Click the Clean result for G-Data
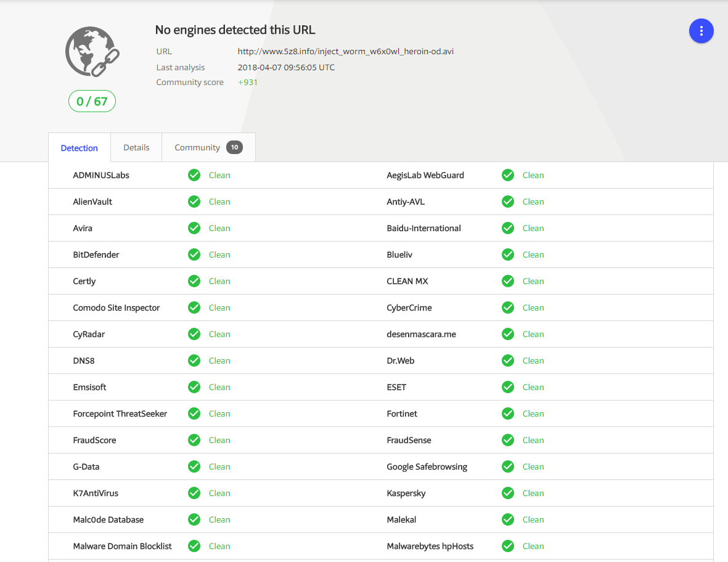 point(219,466)
